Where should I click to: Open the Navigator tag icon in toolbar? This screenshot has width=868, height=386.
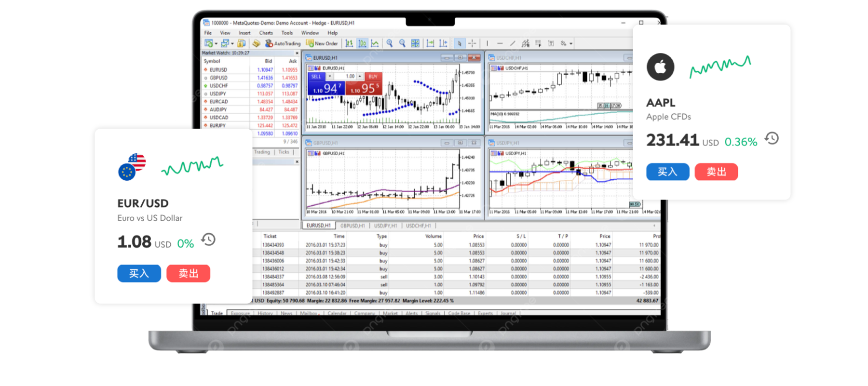point(256,43)
